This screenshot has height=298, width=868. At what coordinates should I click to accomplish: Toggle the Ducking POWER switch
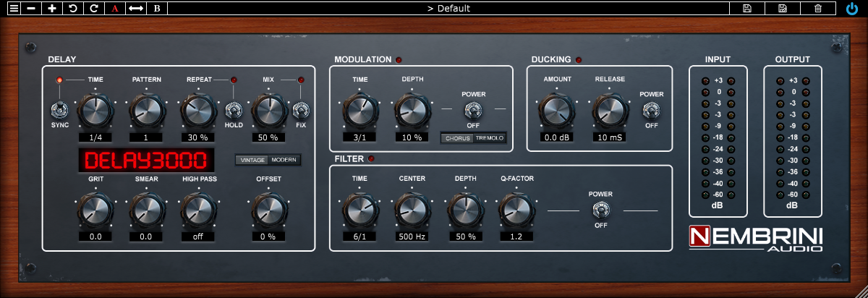(x=651, y=110)
